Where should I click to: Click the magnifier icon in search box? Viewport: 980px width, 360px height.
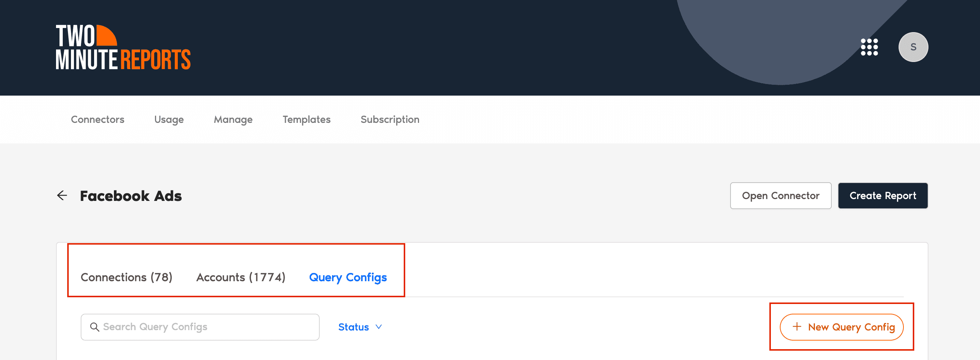(x=94, y=327)
